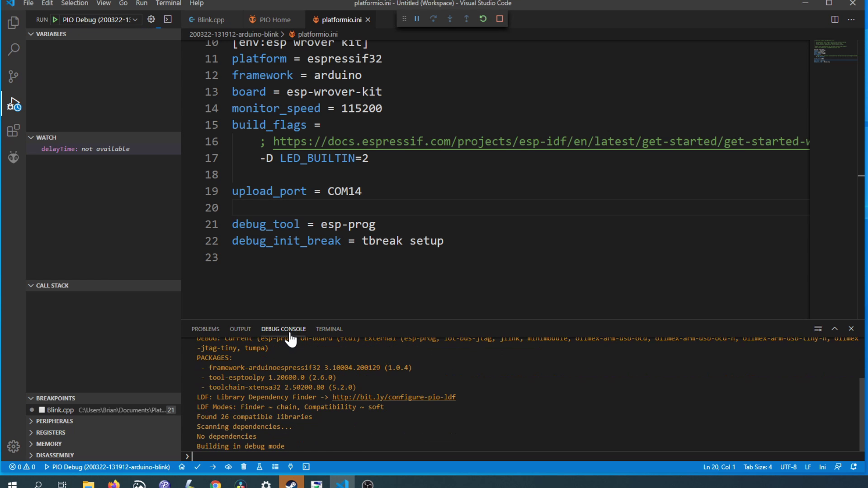Collapse the VARIABLES section
This screenshot has width=868, height=488.
click(x=104, y=34)
